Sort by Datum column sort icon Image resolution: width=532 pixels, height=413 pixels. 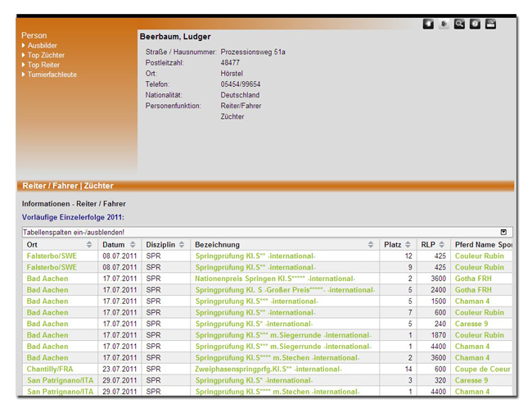click(135, 245)
